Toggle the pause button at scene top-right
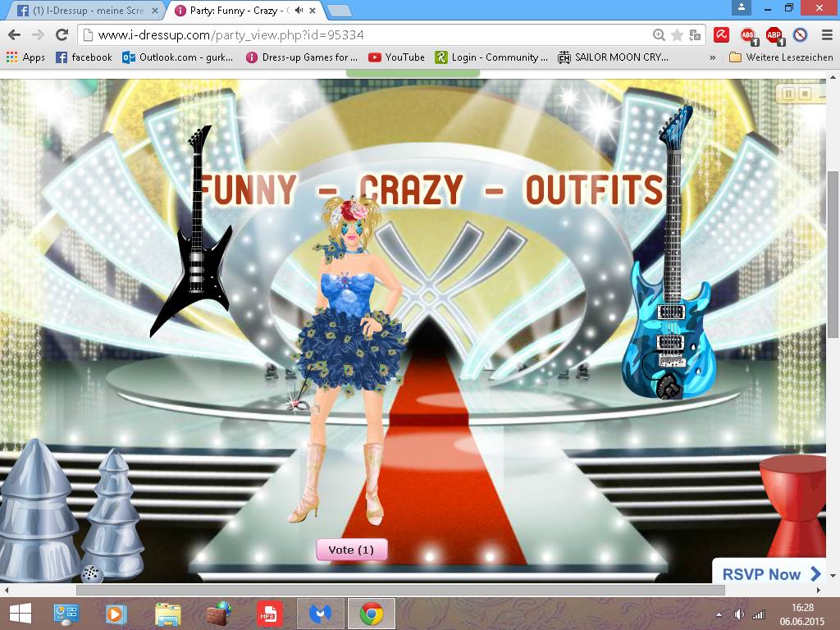The image size is (840, 630). (788, 94)
